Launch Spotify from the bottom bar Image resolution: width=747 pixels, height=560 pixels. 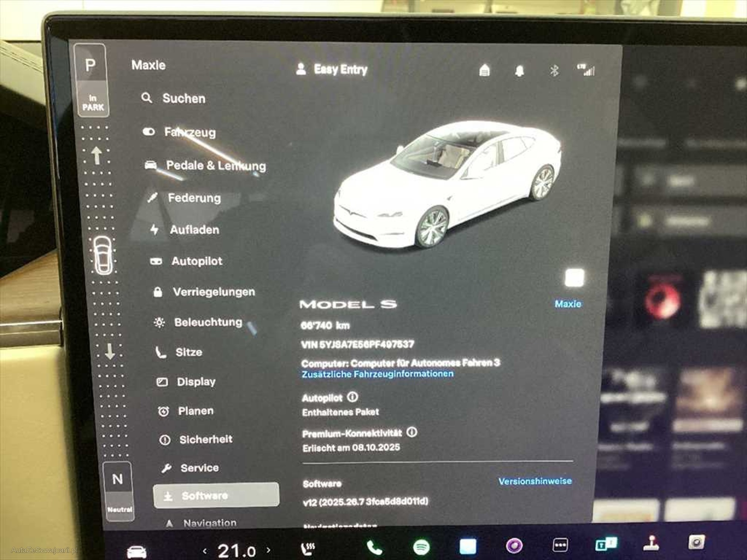click(421, 546)
